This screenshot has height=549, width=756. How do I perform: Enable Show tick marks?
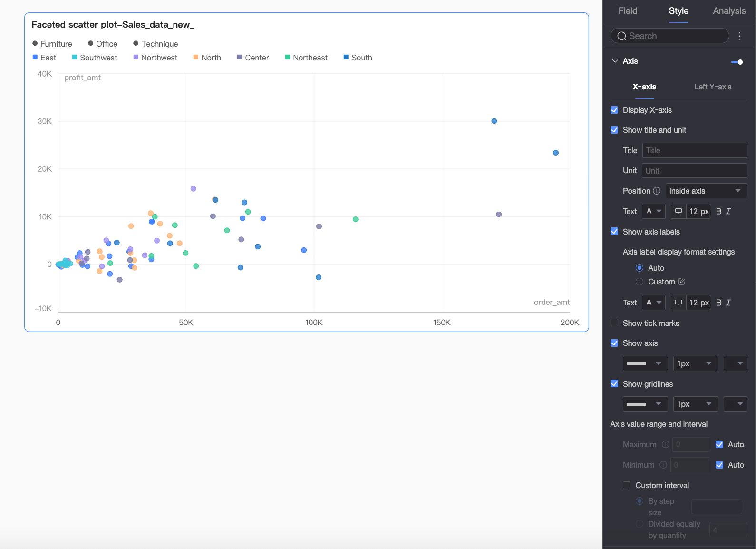pyautogui.click(x=614, y=323)
